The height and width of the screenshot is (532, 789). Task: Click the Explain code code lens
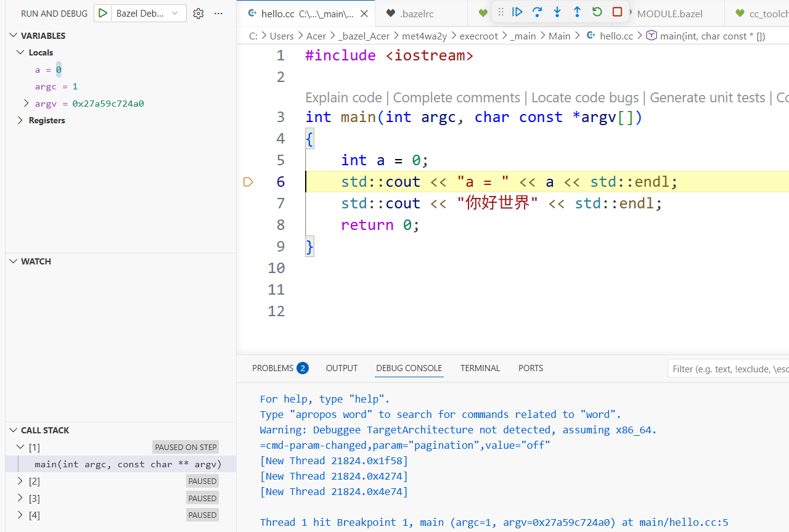pos(343,97)
